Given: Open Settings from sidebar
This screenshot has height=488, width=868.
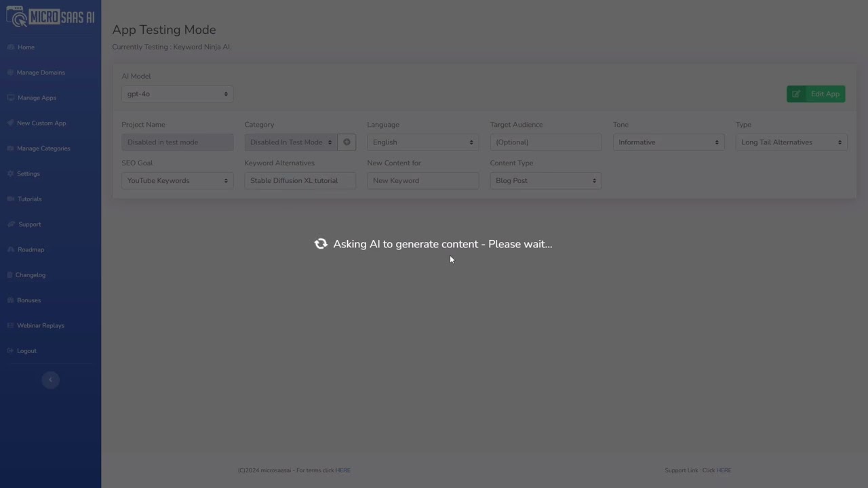Looking at the screenshot, I should pos(28,174).
